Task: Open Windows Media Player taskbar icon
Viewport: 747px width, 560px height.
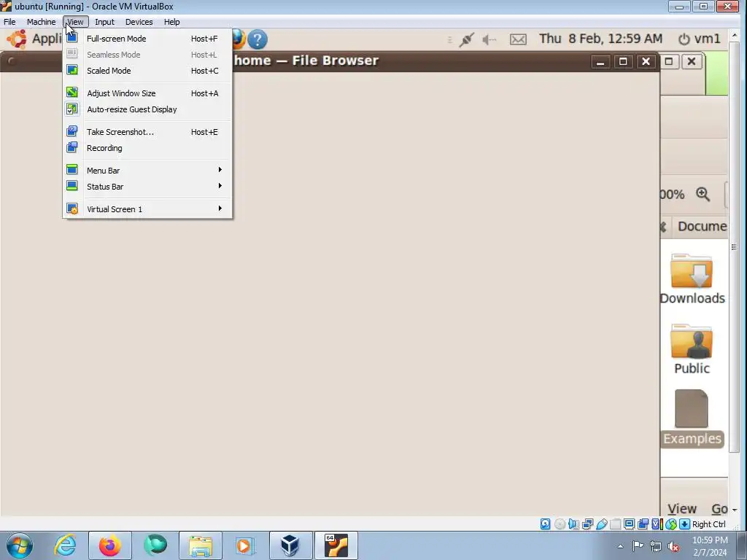Action: tap(245, 545)
